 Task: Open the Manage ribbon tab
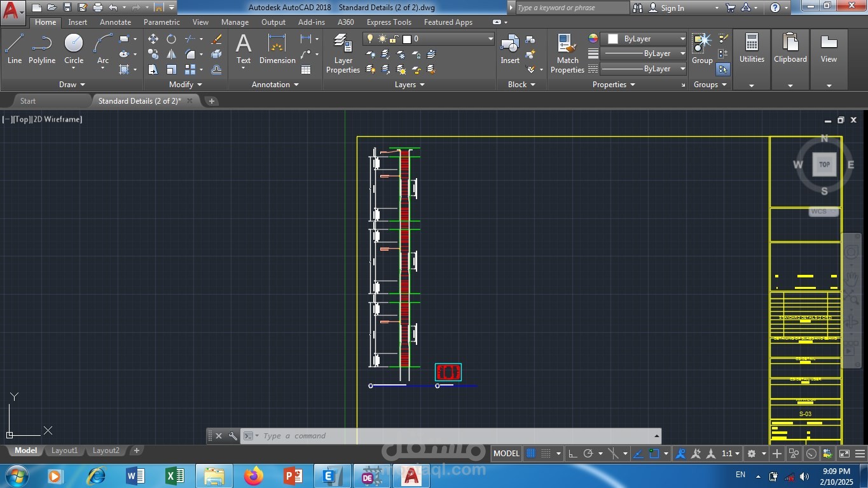[235, 22]
